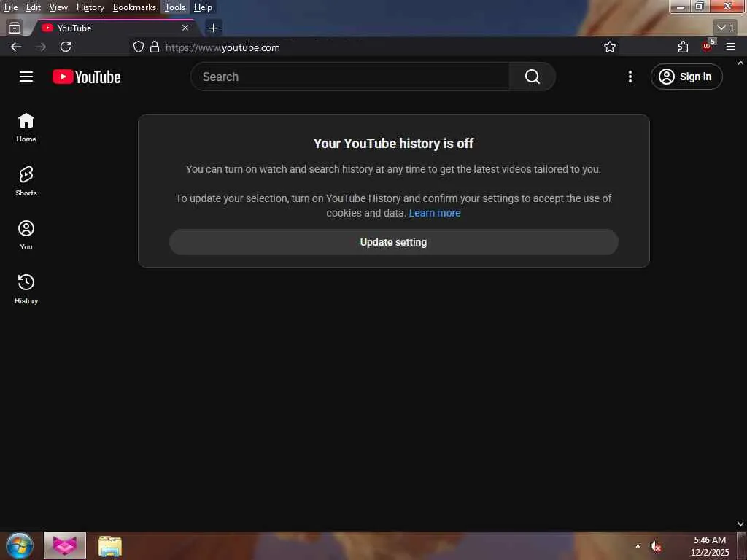Open a new tab with plus button
Viewport: 747px width, 560px height.
pos(214,28)
